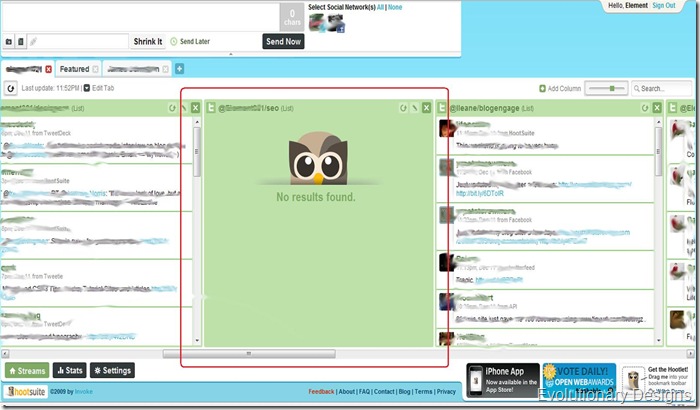Collapse the compose panel with small arrow
This screenshot has height=410, width=700.
pos(231,54)
